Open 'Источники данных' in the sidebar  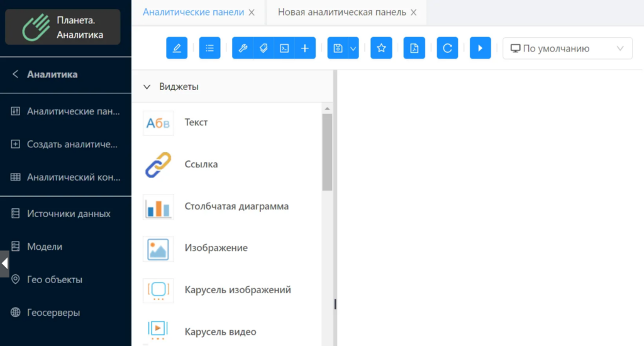[69, 214]
